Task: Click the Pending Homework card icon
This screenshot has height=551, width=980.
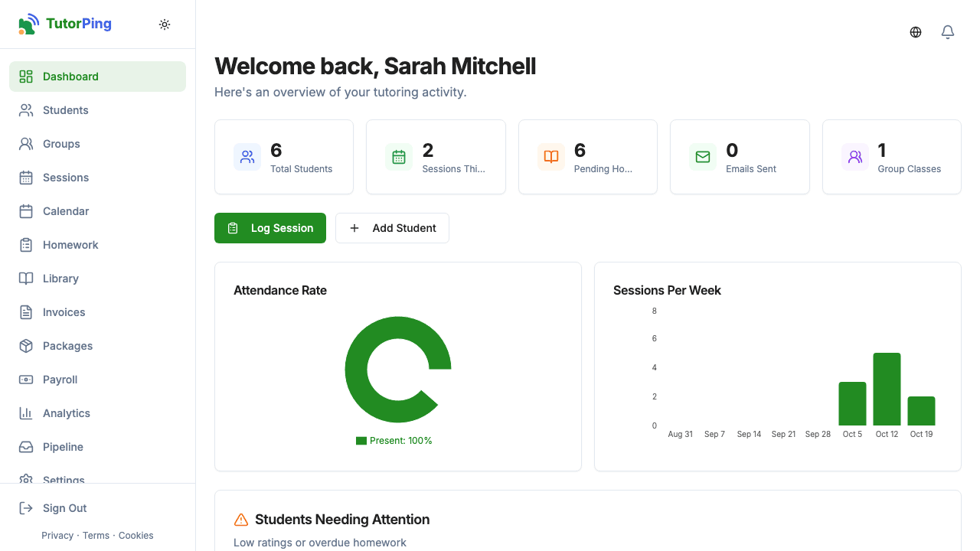Action: 551,157
